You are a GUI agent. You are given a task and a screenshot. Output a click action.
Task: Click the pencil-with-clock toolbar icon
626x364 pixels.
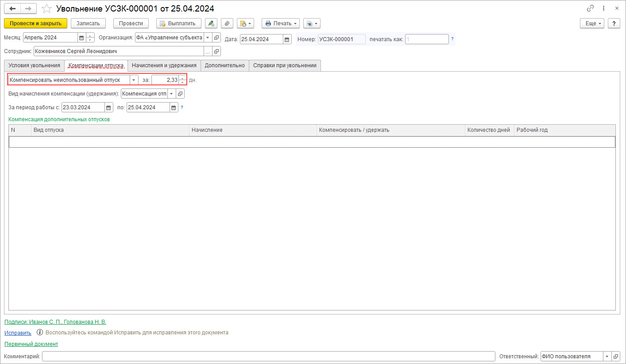click(211, 23)
